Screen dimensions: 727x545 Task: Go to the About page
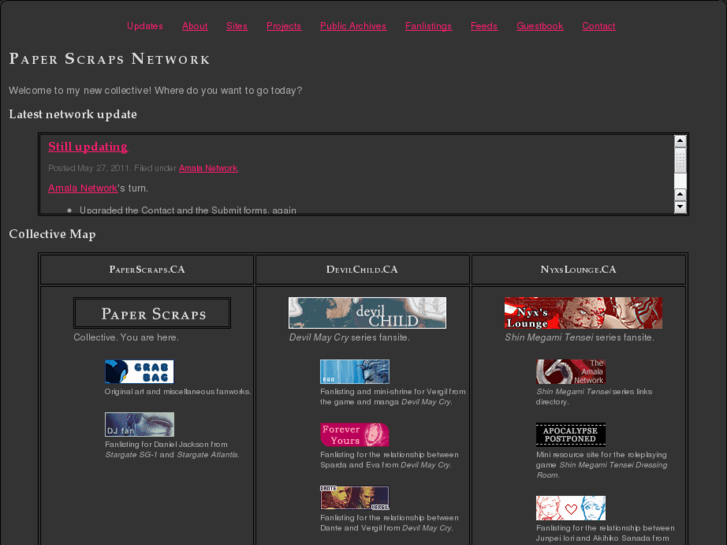[x=195, y=26]
